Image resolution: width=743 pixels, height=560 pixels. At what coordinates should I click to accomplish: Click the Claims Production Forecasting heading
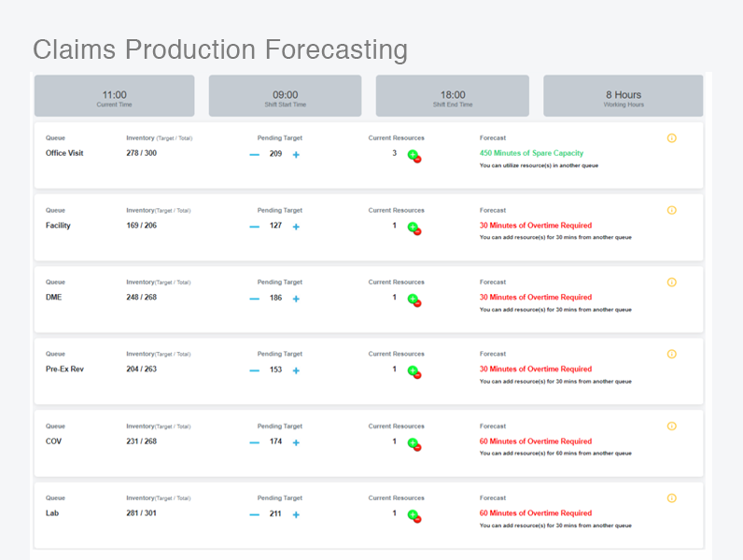click(x=220, y=50)
